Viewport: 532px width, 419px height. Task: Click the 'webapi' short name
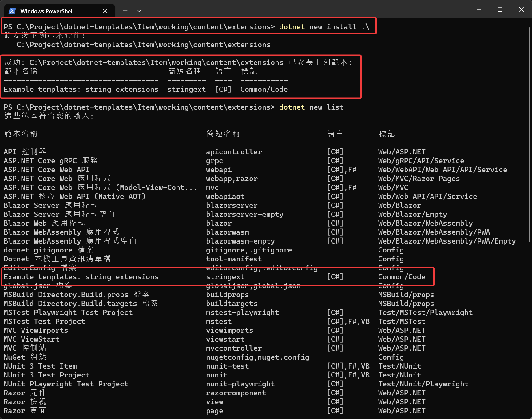point(219,170)
